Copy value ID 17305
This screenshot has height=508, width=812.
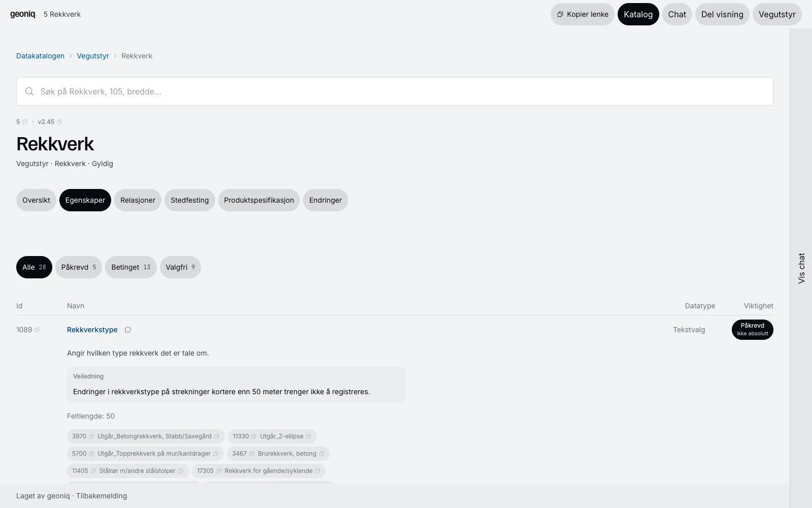point(219,471)
